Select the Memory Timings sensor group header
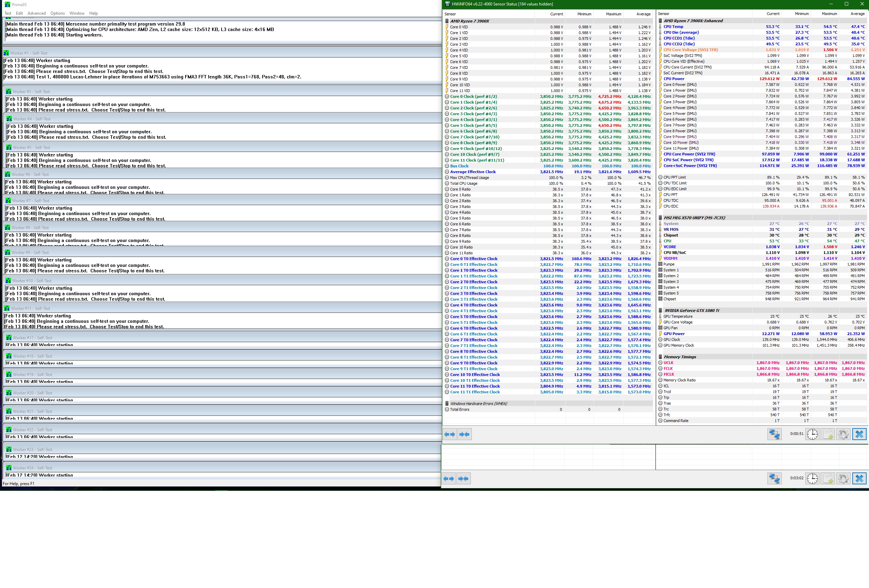This screenshot has width=869, height=588. pyautogui.click(x=680, y=357)
